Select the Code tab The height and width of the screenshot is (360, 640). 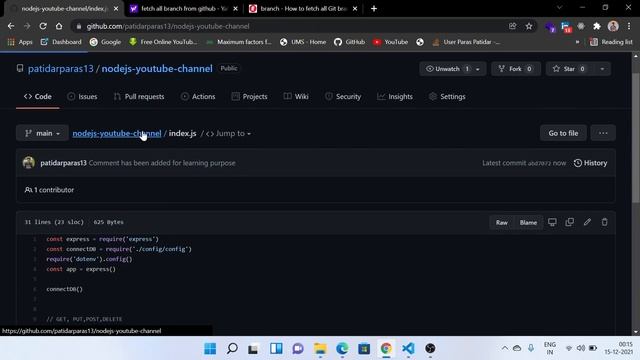38,97
